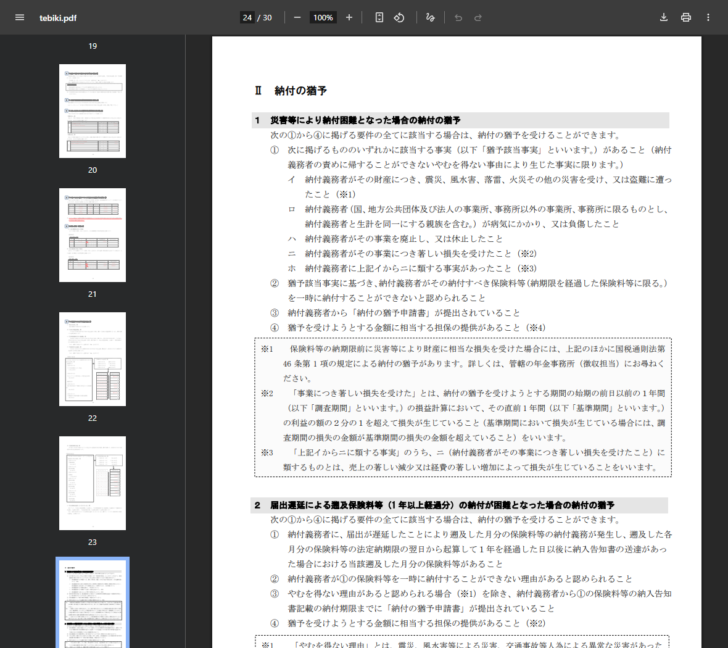Click the line 'ハ 納付義務者がその事業を廃止し、又は休止したこと'

click(395, 239)
